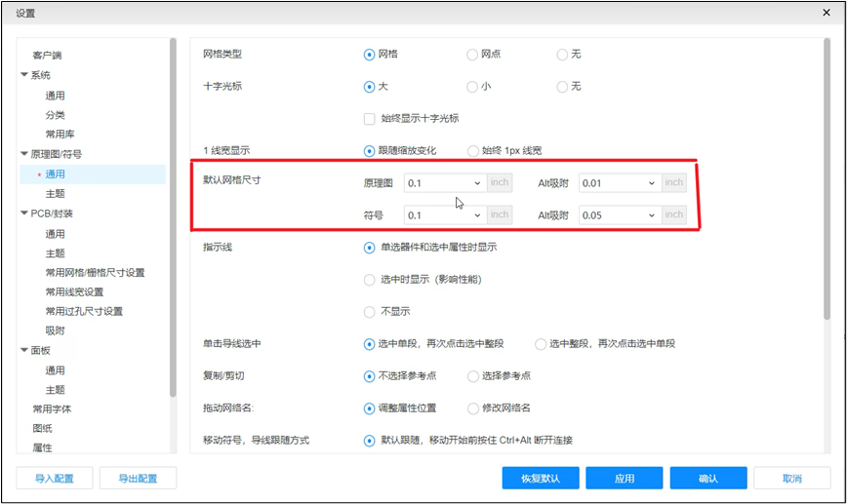Open the 符号 row Alt吸附 dropdown
The image size is (847, 504).
620,215
